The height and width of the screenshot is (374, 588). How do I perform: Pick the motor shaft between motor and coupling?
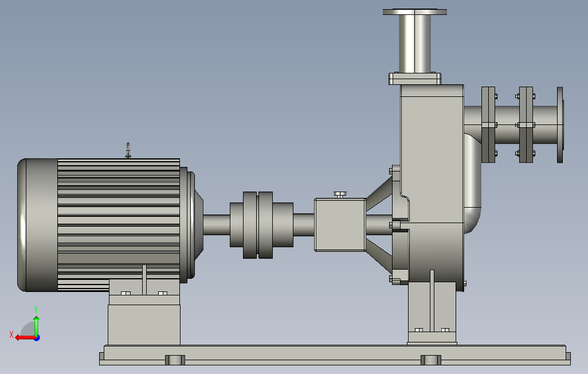click(217, 225)
